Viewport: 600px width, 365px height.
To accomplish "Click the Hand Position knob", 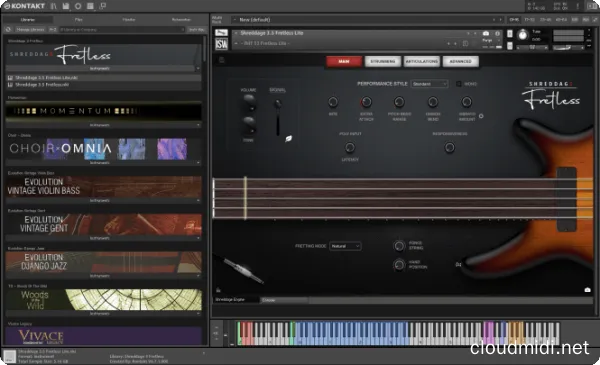I will tap(399, 264).
